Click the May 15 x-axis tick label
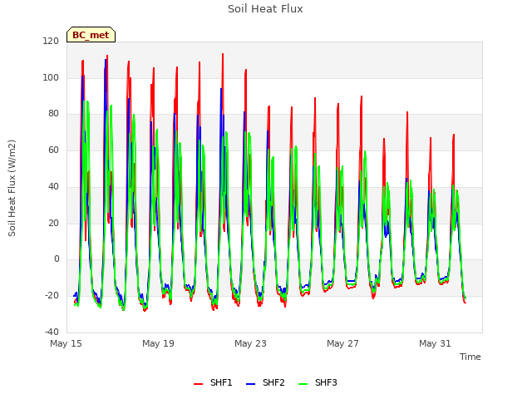The image size is (532, 399). 66,343
